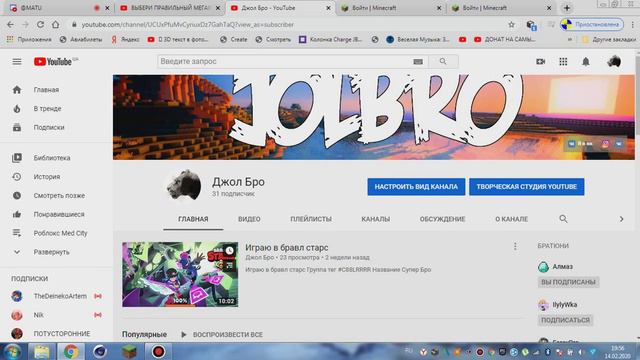Click the browser home icon
The image size is (640, 360).
point(56,24)
